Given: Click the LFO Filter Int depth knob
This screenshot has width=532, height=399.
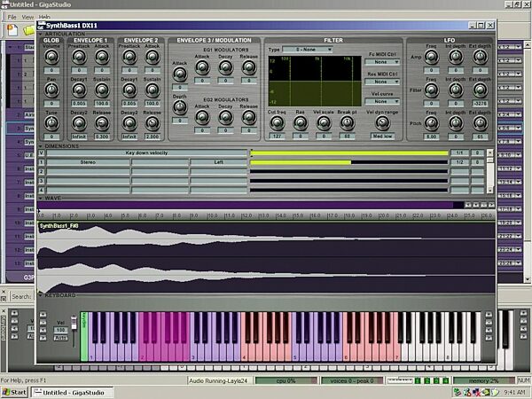Looking at the screenshot, I should coord(456,90).
